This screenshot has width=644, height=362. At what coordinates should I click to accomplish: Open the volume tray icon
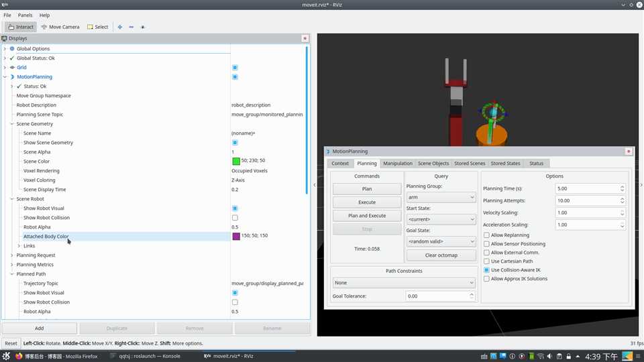(549, 356)
